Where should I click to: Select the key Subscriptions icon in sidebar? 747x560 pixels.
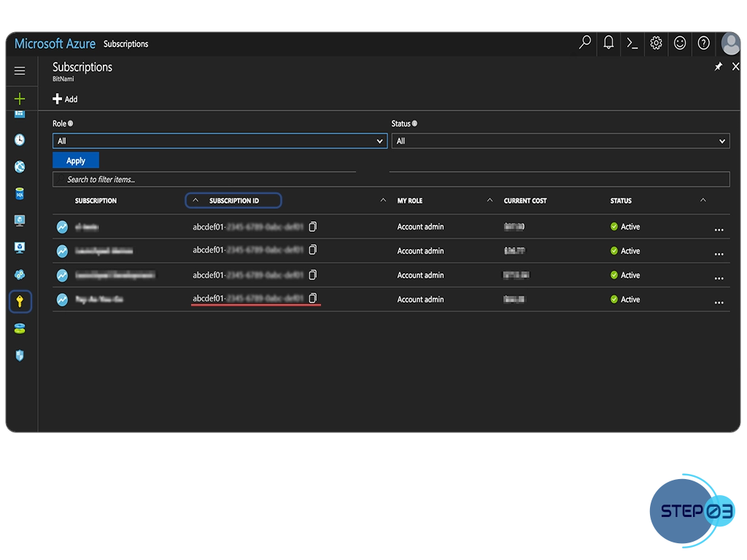20,301
